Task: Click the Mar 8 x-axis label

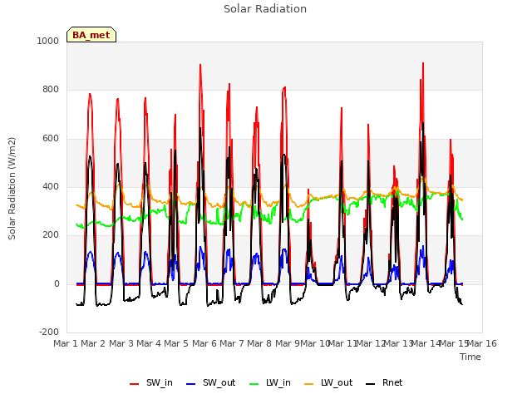Action: [259, 343]
